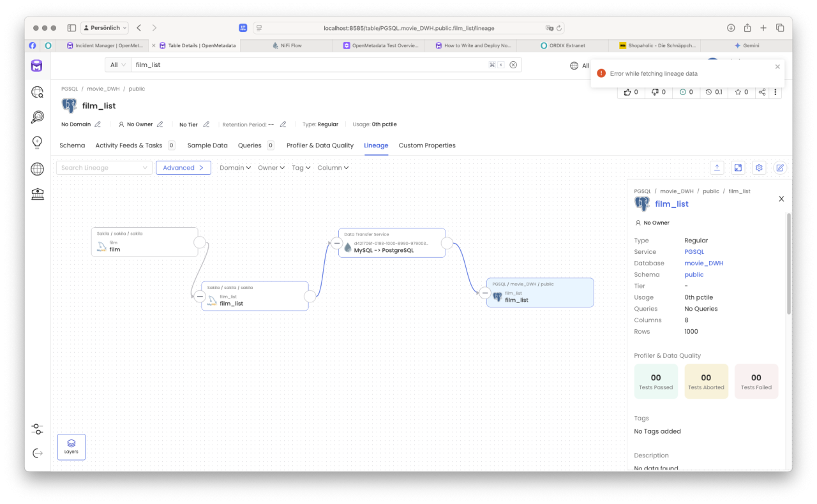This screenshot has width=817, height=504.
Task: Toggle the Safari sidebar button
Action: 71,28
